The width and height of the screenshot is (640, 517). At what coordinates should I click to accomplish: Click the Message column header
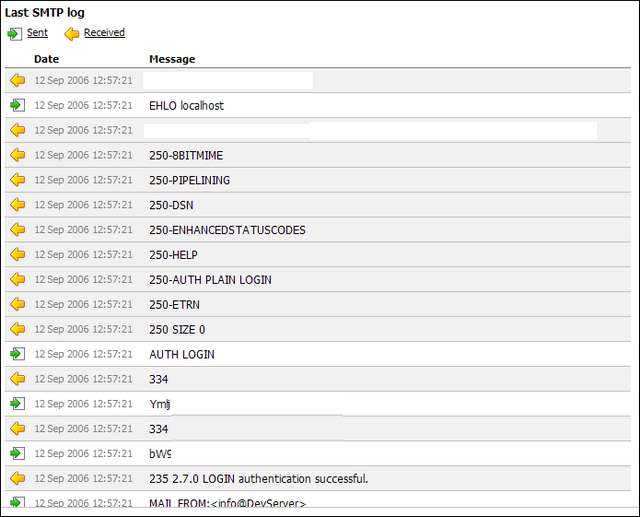[x=172, y=59]
